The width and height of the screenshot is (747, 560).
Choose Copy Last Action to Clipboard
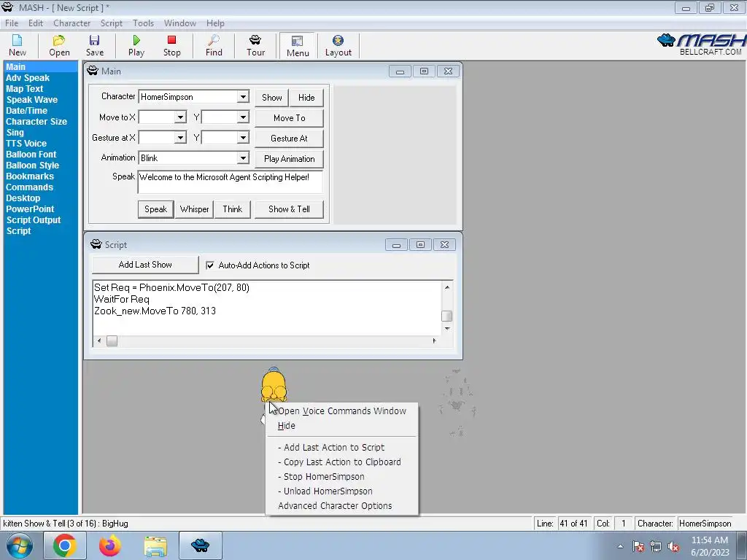[x=342, y=462]
